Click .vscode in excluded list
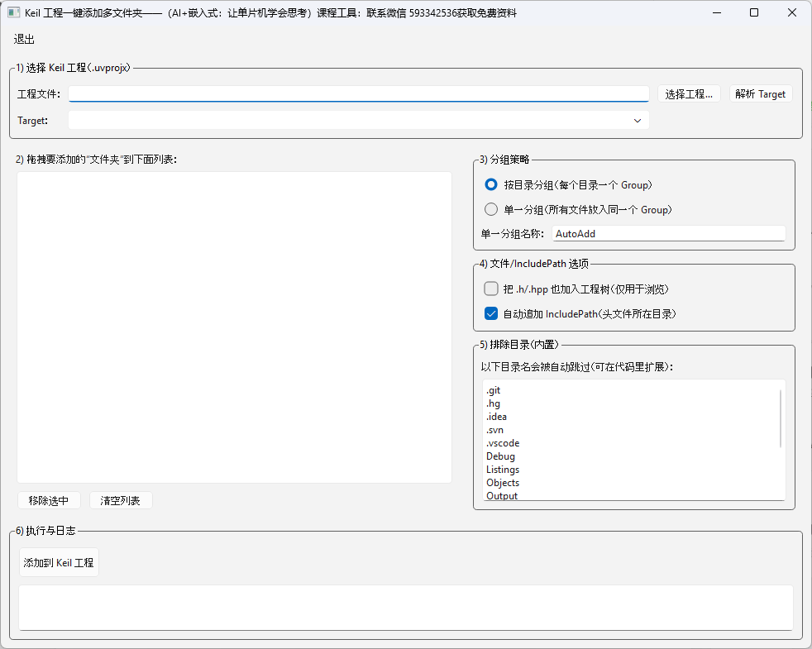The height and width of the screenshot is (649, 812). 502,443
